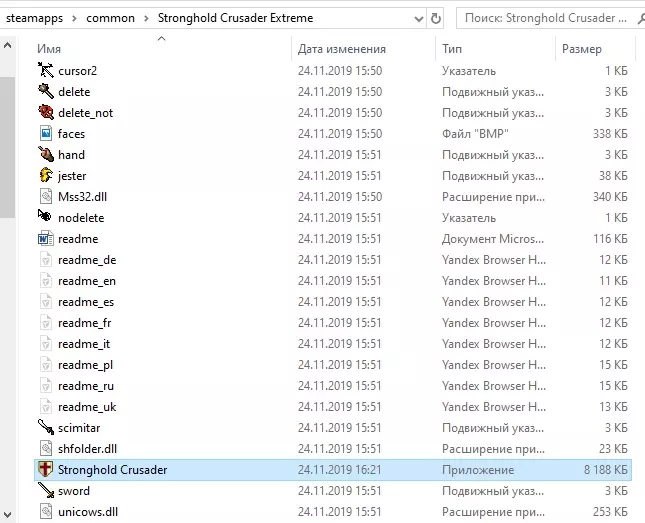
Task: Click the cursor2 file icon
Action: [x=46, y=70]
